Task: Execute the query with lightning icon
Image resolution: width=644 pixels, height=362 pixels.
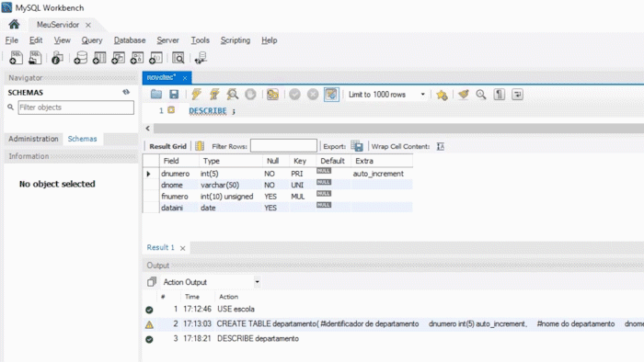Action: 196,95
